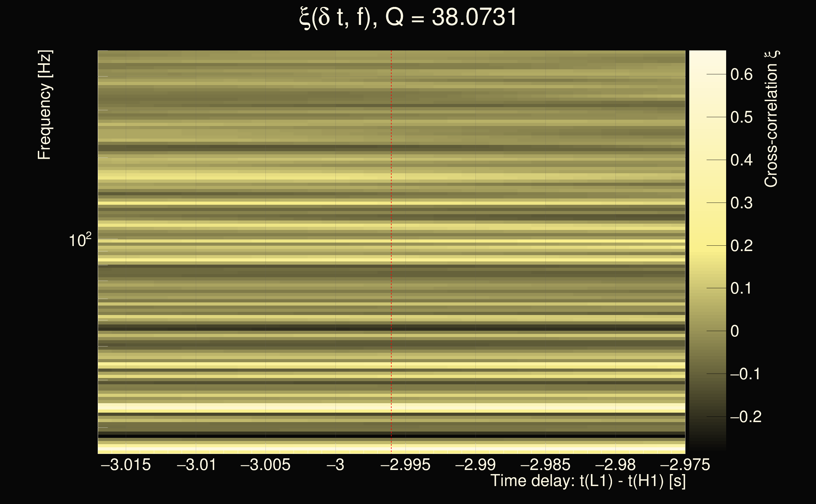Click the 0.6 value on the colorbar

(741, 74)
